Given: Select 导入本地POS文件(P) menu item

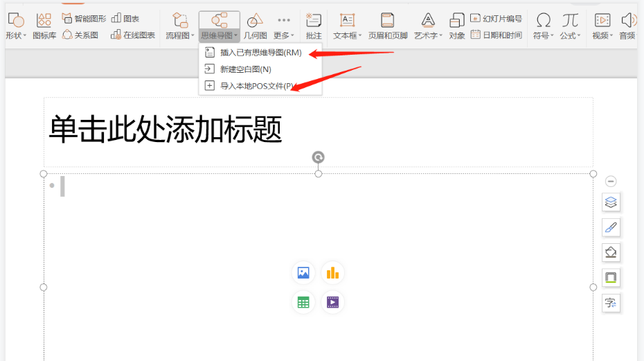Looking at the screenshot, I should (x=260, y=85).
